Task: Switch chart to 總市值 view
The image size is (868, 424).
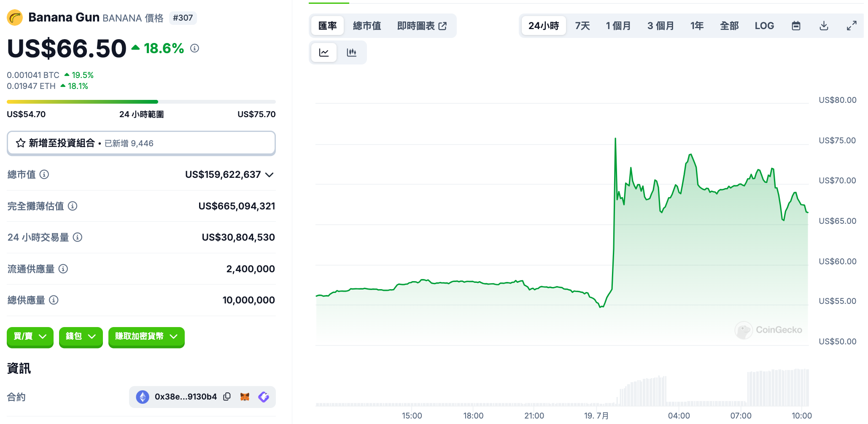Action: (367, 25)
